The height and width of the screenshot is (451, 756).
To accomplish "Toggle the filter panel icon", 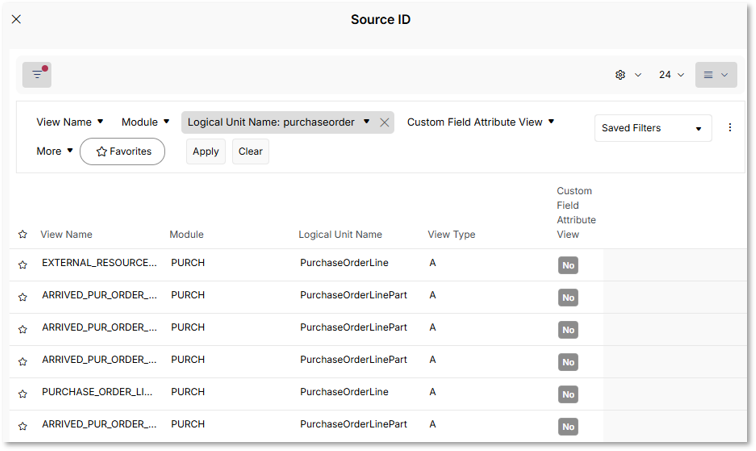I will pos(37,75).
